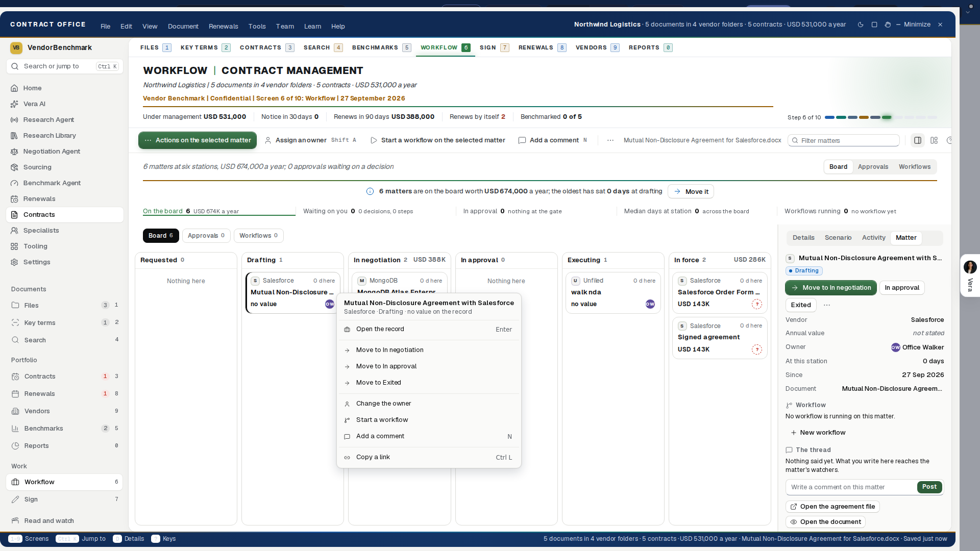The width and height of the screenshot is (980, 551).
Task: Open the three-dot overflow beside Add a comment
Action: click(610, 140)
